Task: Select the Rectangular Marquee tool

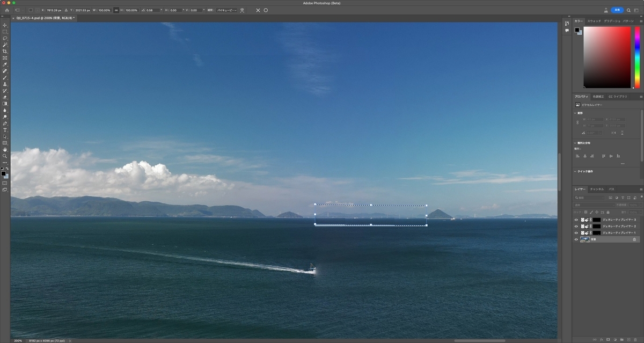Action: point(5,32)
